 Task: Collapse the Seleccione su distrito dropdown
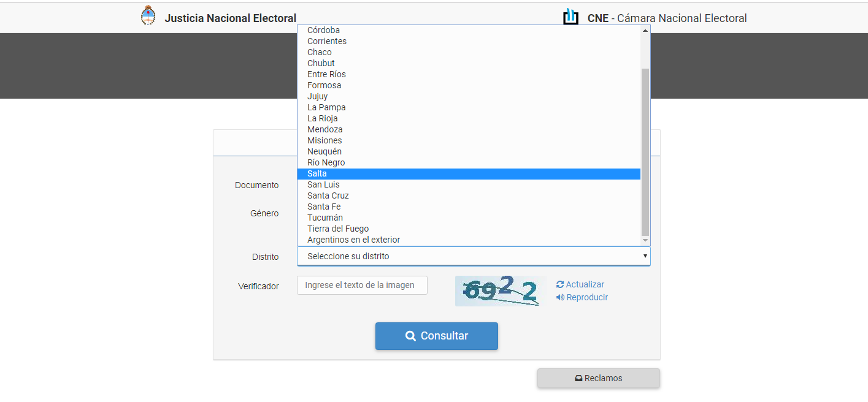(473, 256)
